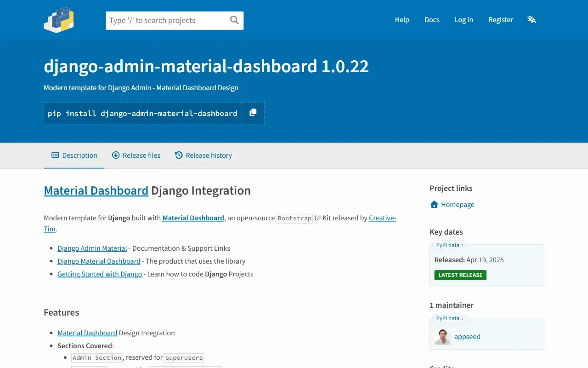
Task: Open the Register page
Action: tap(501, 20)
